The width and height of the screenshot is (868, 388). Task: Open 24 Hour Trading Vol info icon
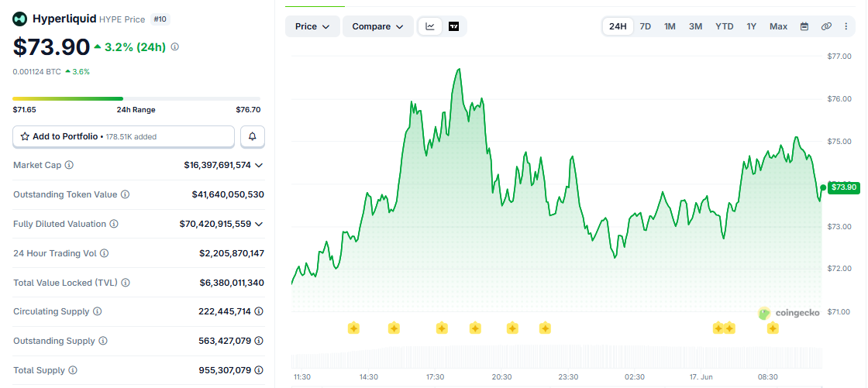[x=104, y=253]
